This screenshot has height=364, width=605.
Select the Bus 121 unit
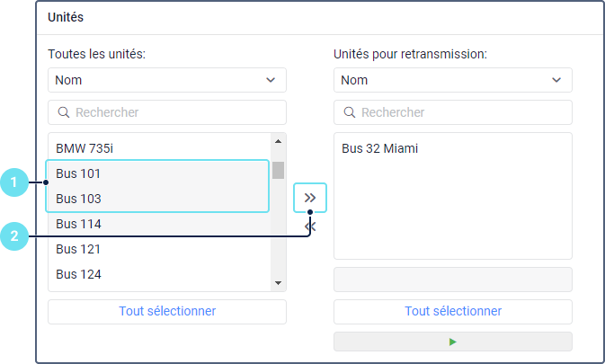pos(78,248)
